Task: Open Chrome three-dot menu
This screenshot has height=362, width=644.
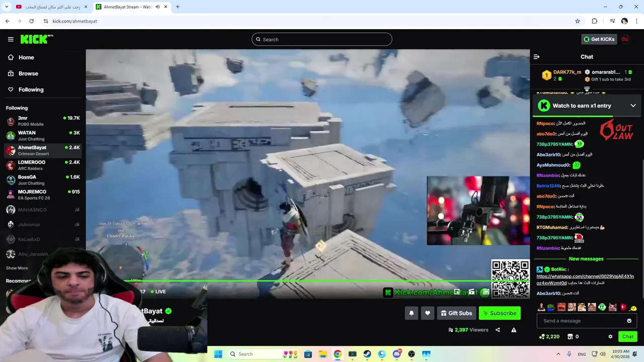Action: point(636,21)
